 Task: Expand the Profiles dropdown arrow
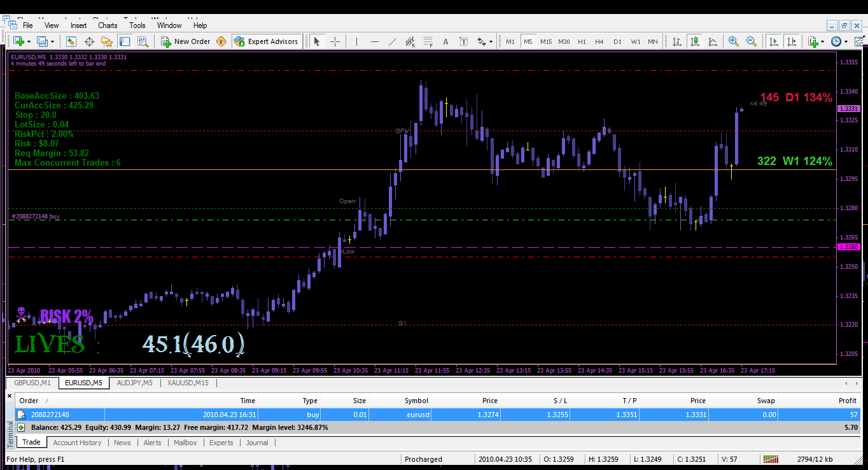coord(52,41)
